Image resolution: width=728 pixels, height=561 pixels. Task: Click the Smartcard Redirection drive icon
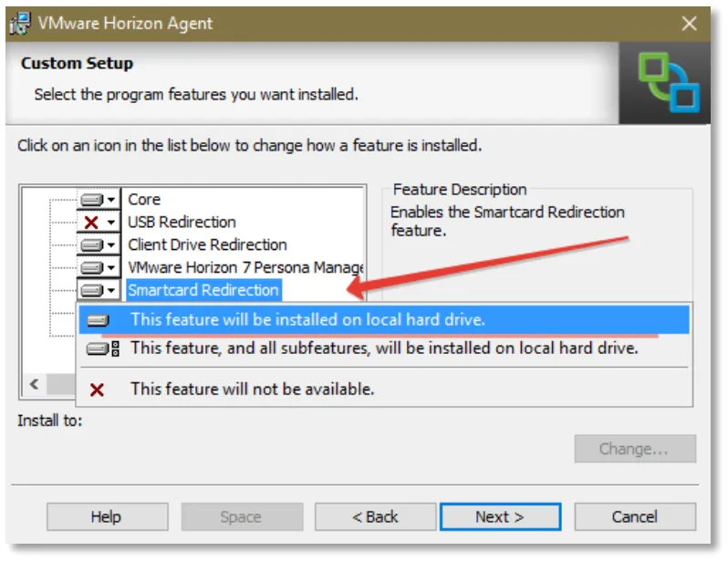click(91, 291)
